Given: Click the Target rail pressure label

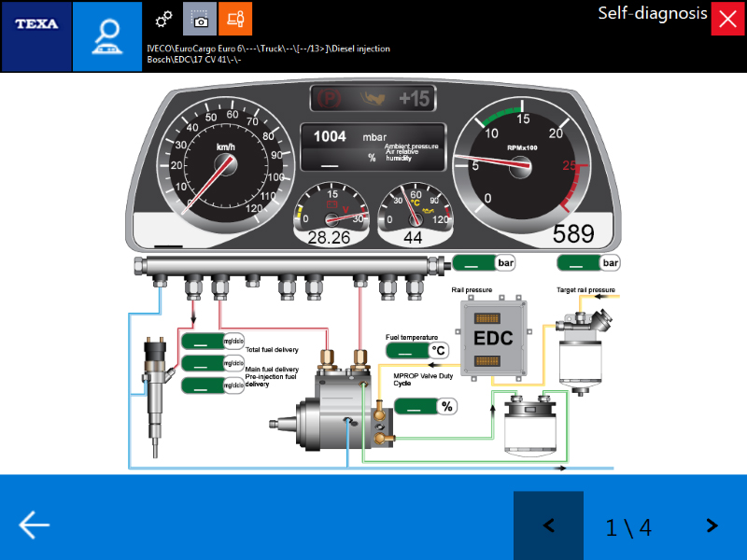Looking at the screenshot, I should coord(585,289).
